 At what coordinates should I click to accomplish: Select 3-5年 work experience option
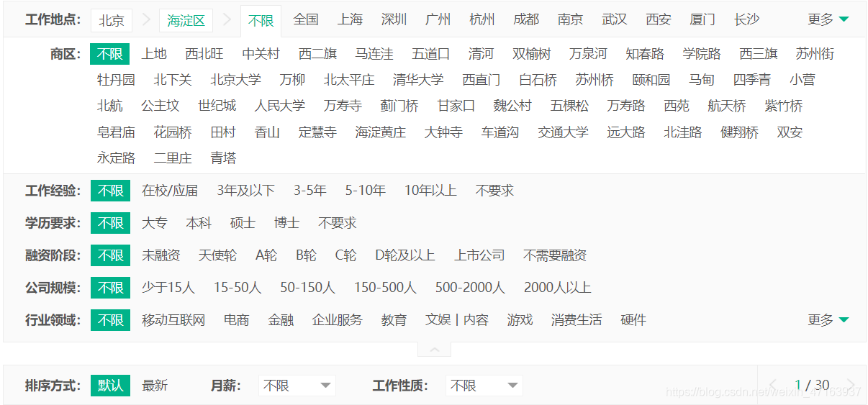[309, 191]
